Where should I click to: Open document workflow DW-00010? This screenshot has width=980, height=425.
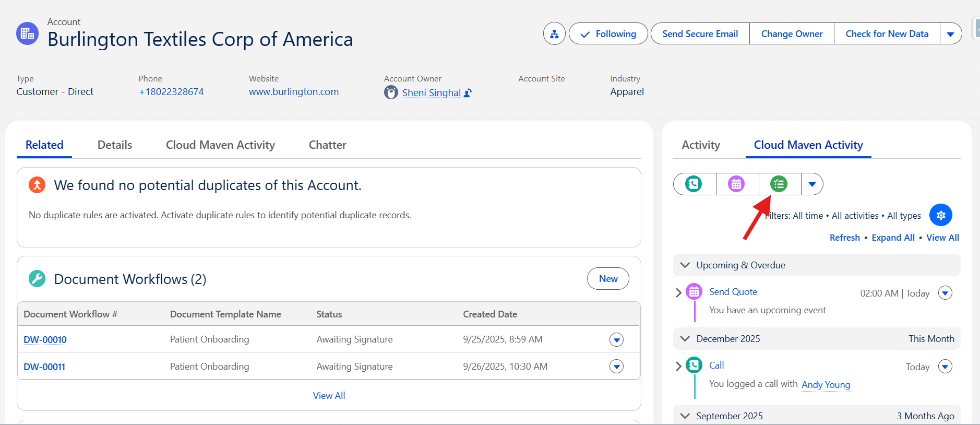click(x=45, y=340)
